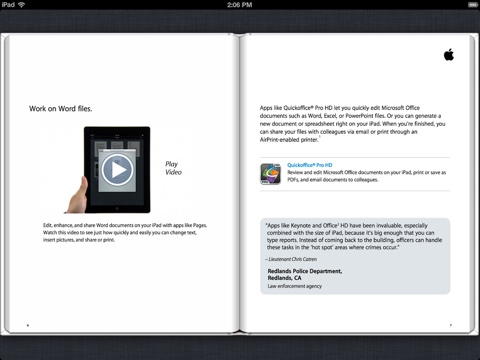Tap the Quickoffice app description text
Viewport: 480px width, 360px height.
click(x=367, y=176)
